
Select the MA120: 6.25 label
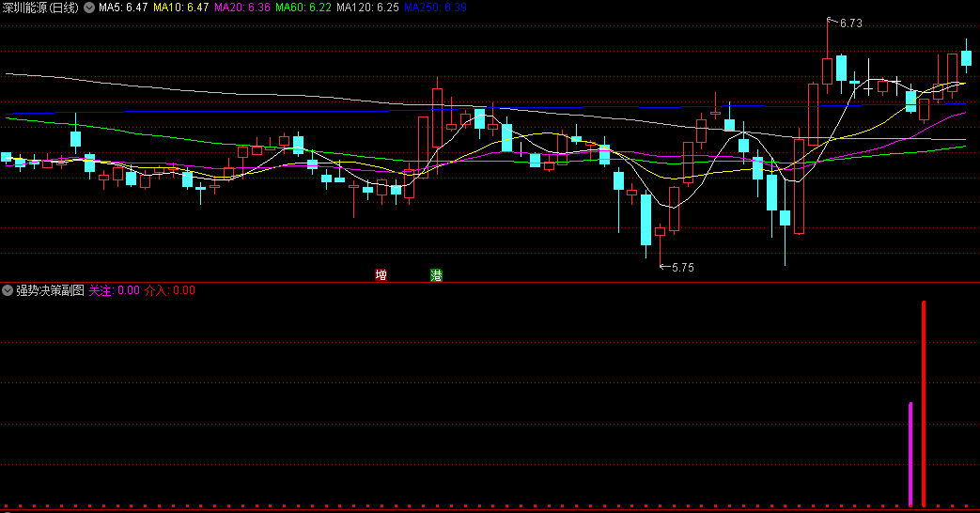point(367,8)
